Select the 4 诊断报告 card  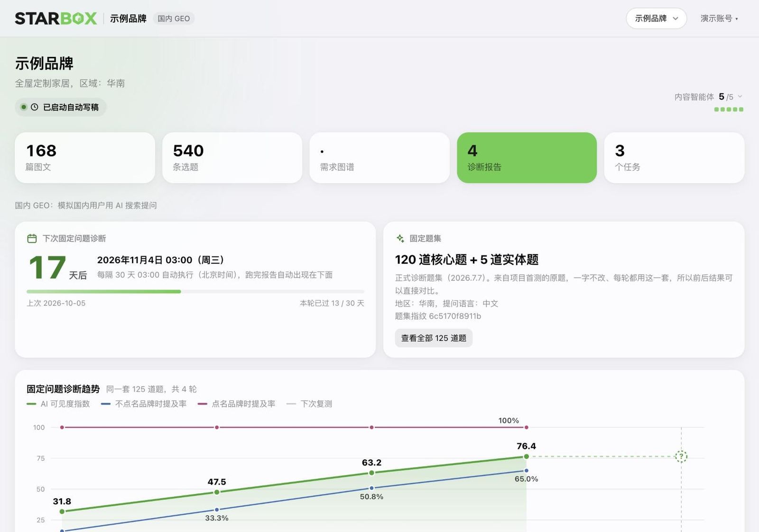(x=527, y=157)
